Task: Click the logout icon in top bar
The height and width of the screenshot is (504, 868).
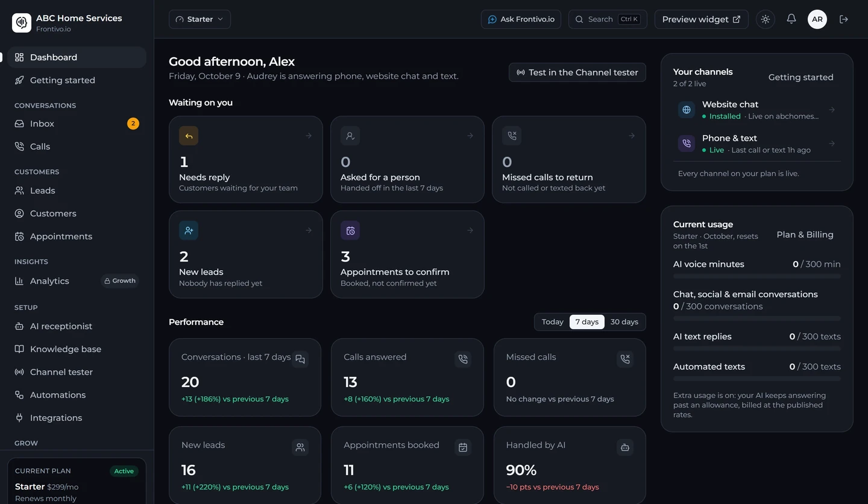Action: [x=844, y=19]
